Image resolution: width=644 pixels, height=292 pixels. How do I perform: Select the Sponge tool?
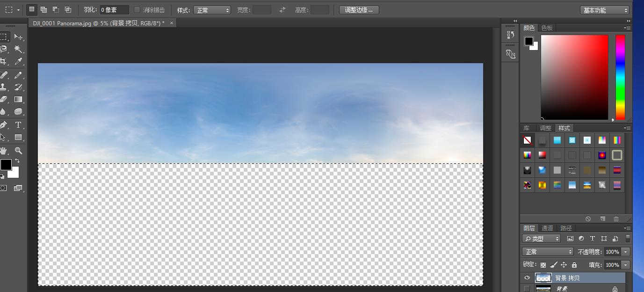(18, 111)
